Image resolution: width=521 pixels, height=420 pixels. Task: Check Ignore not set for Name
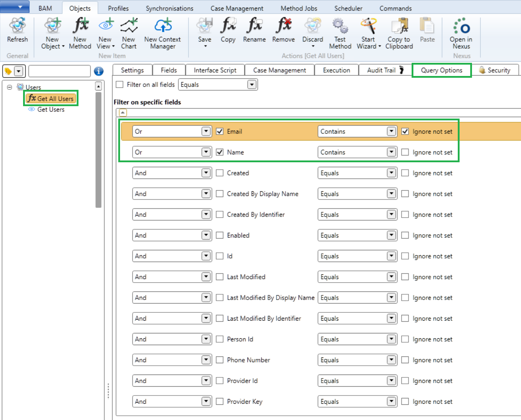[x=405, y=152]
